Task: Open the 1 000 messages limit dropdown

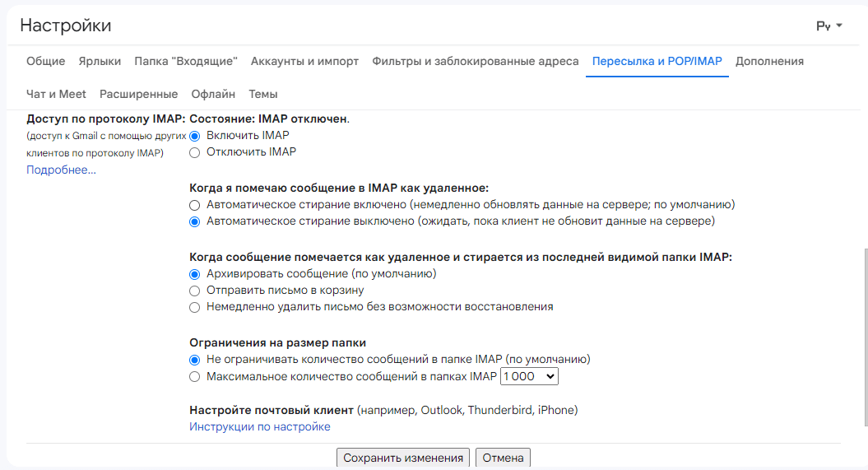Action: tap(529, 376)
